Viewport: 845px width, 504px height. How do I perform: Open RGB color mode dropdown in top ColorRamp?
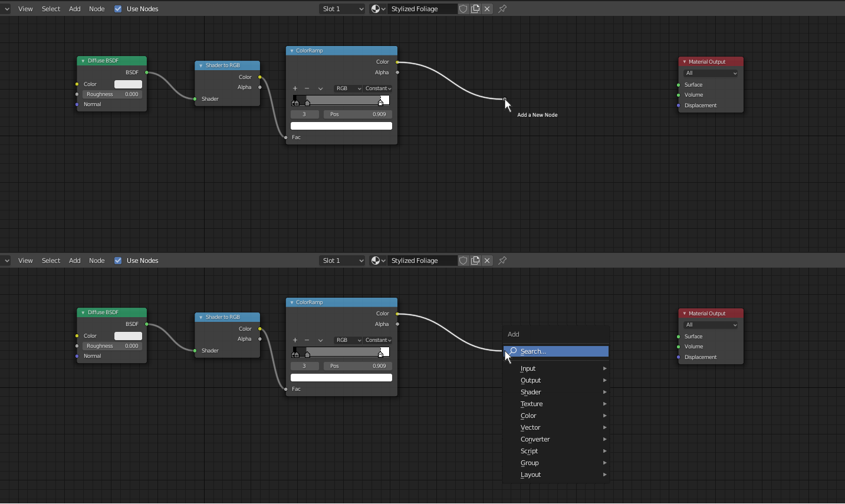coord(348,88)
